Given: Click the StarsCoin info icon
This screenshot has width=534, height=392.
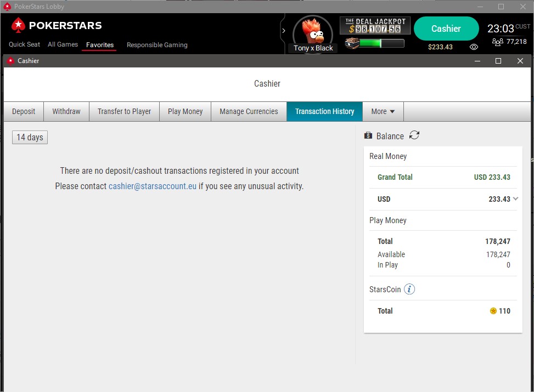Looking at the screenshot, I should [409, 289].
